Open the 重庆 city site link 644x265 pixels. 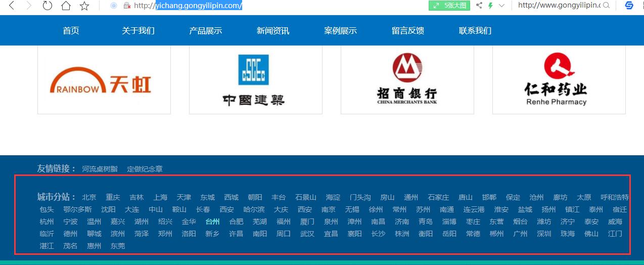pos(113,197)
